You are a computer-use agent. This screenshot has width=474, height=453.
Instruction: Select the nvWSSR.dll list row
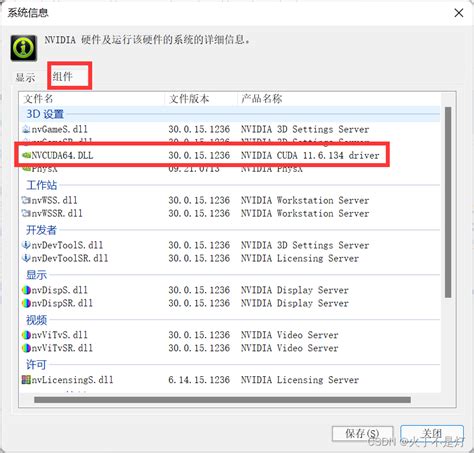pyautogui.click(x=230, y=213)
